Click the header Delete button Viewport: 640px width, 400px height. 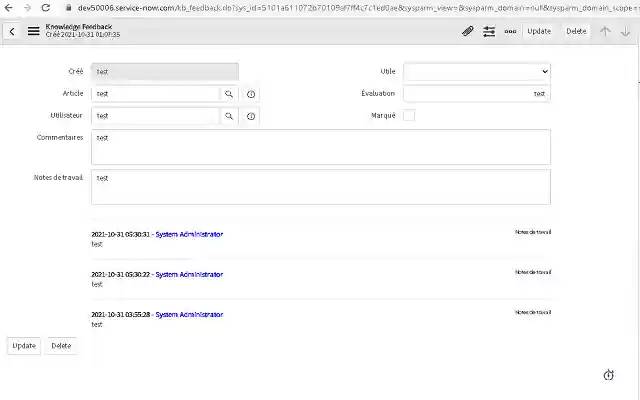point(576,31)
